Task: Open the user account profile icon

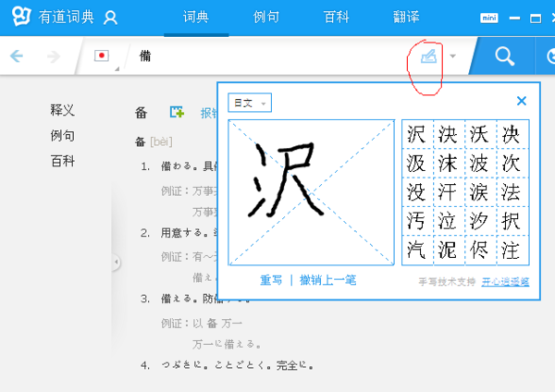Action: point(110,18)
